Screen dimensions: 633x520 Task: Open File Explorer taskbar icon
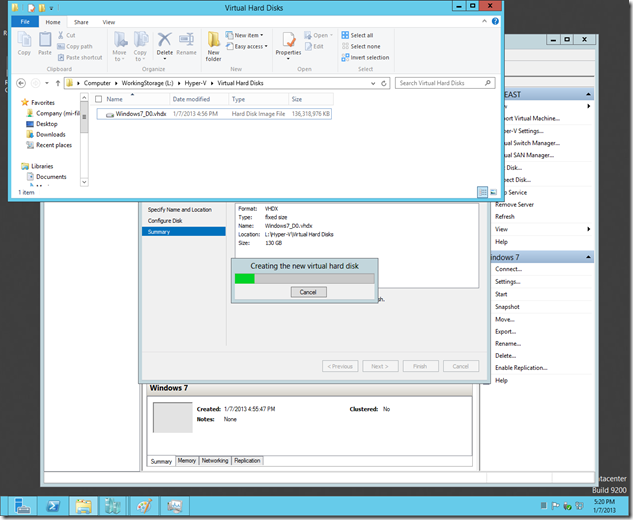[x=84, y=505]
